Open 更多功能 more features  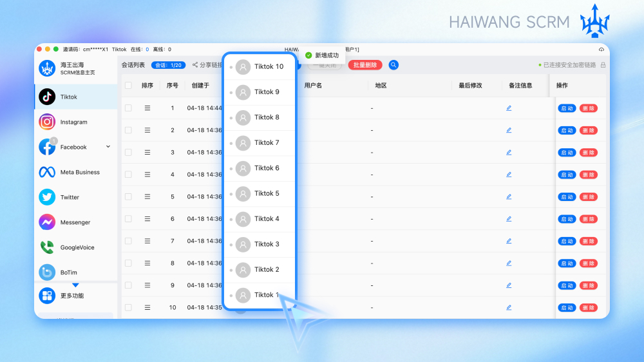coord(76,296)
